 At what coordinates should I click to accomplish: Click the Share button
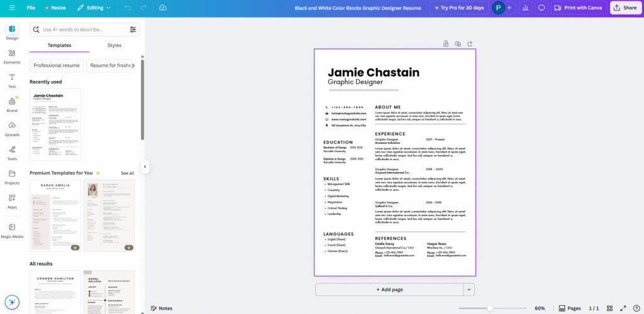pyautogui.click(x=625, y=8)
